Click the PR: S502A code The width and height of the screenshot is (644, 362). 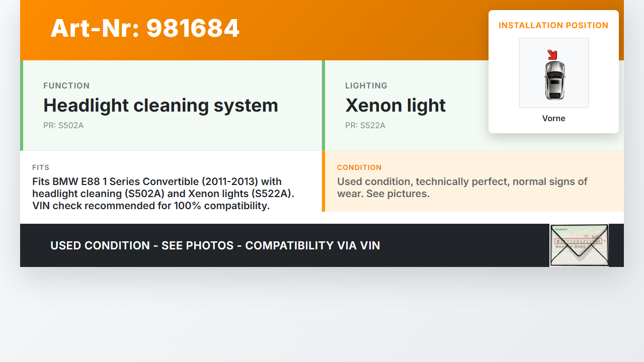(63, 126)
